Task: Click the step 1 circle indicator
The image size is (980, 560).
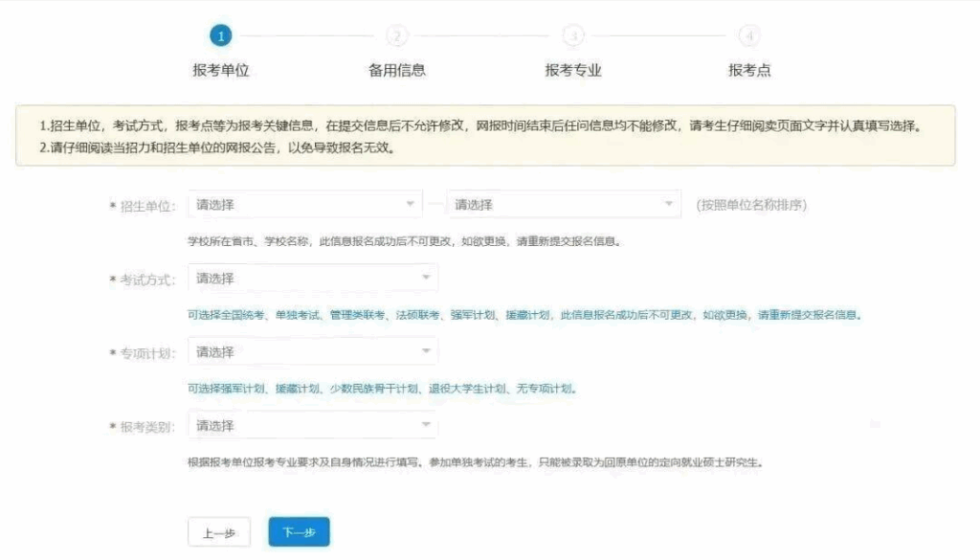Action: click(x=221, y=35)
